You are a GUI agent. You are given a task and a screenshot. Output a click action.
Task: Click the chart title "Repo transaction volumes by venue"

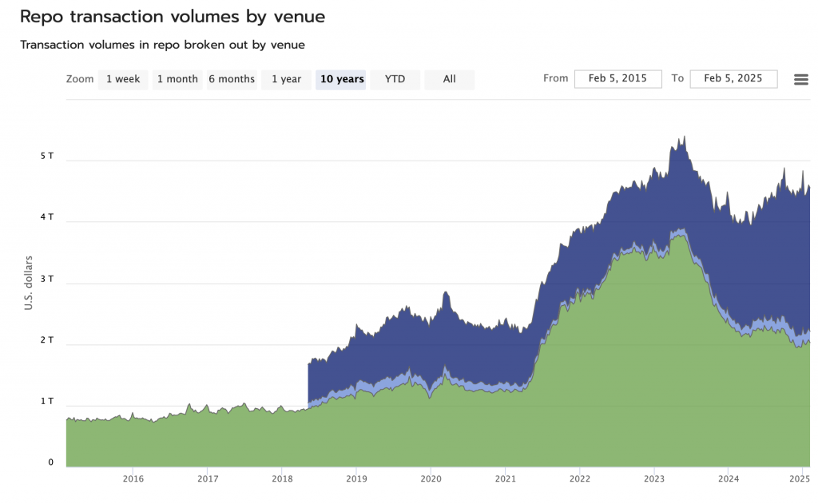tap(173, 16)
